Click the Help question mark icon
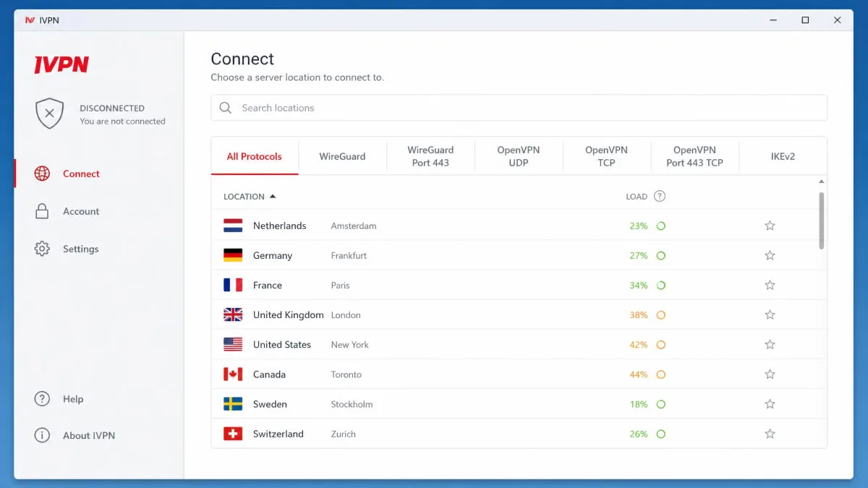The image size is (868, 488). pyautogui.click(x=42, y=399)
